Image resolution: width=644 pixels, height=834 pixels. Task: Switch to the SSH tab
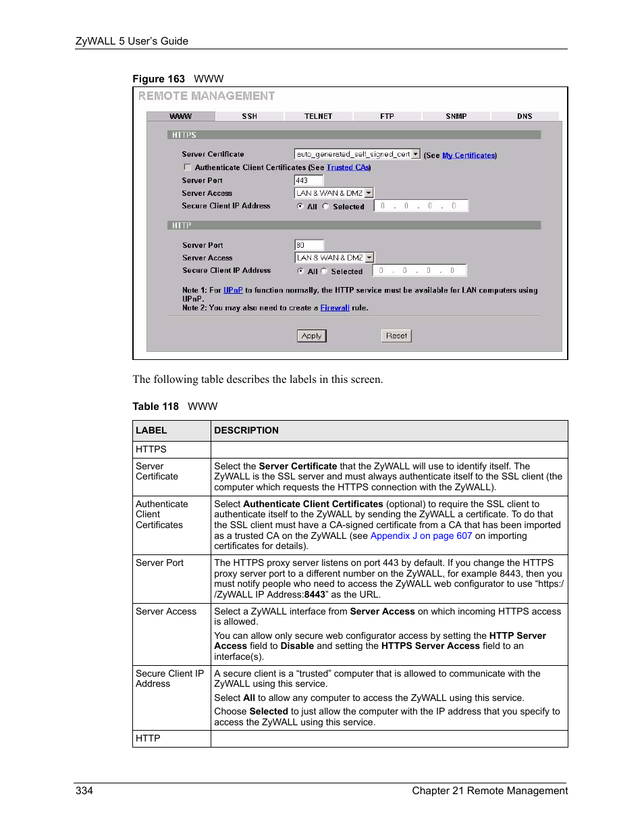(x=249, y=115)
